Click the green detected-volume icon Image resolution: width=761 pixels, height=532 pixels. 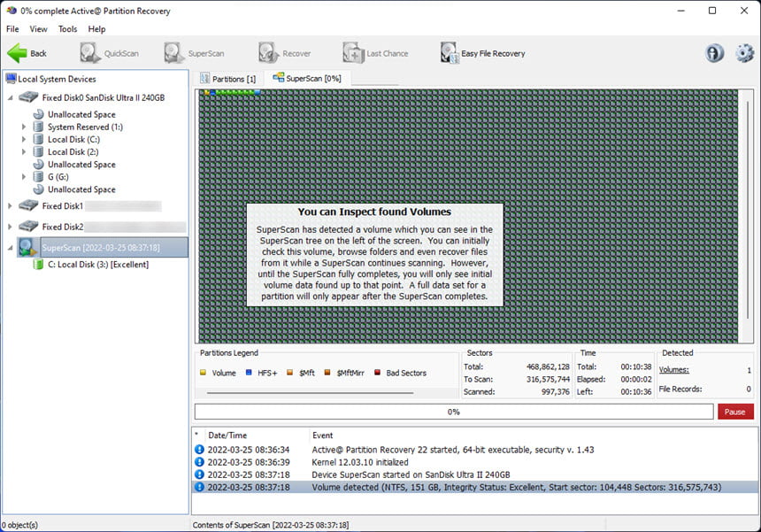click(x=38, y=265)
